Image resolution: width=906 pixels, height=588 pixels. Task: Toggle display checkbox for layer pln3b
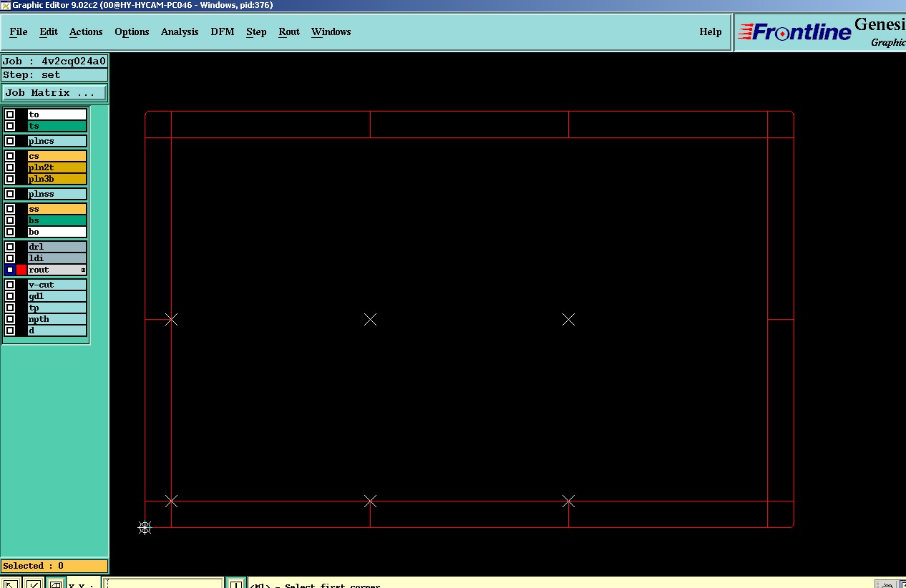click(10, 179)
